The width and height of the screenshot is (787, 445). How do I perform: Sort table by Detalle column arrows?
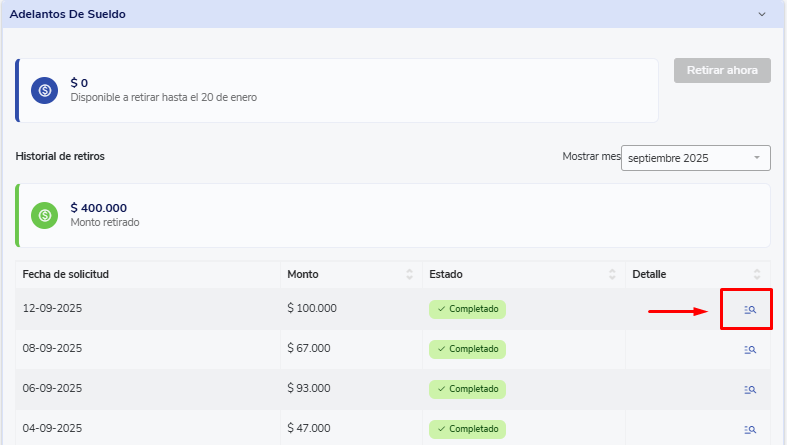coord(757,275)
